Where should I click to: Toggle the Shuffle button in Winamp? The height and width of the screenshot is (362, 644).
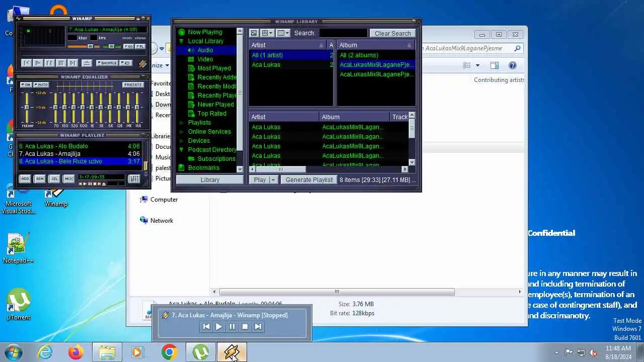[x=107, y=63]
